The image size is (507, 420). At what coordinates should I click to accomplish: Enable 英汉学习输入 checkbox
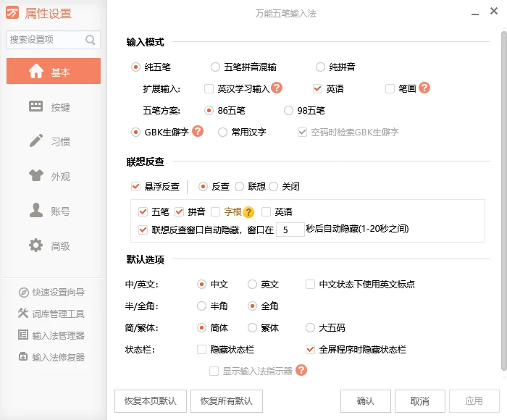209,89
